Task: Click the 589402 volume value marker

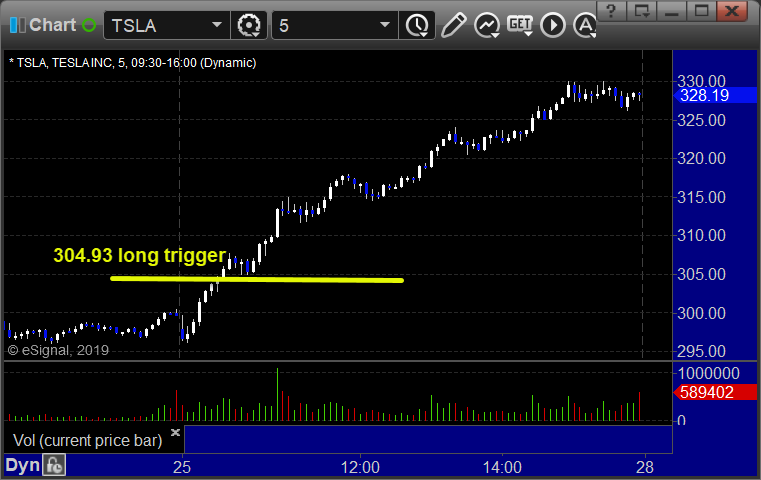Action: click(715, 392)
